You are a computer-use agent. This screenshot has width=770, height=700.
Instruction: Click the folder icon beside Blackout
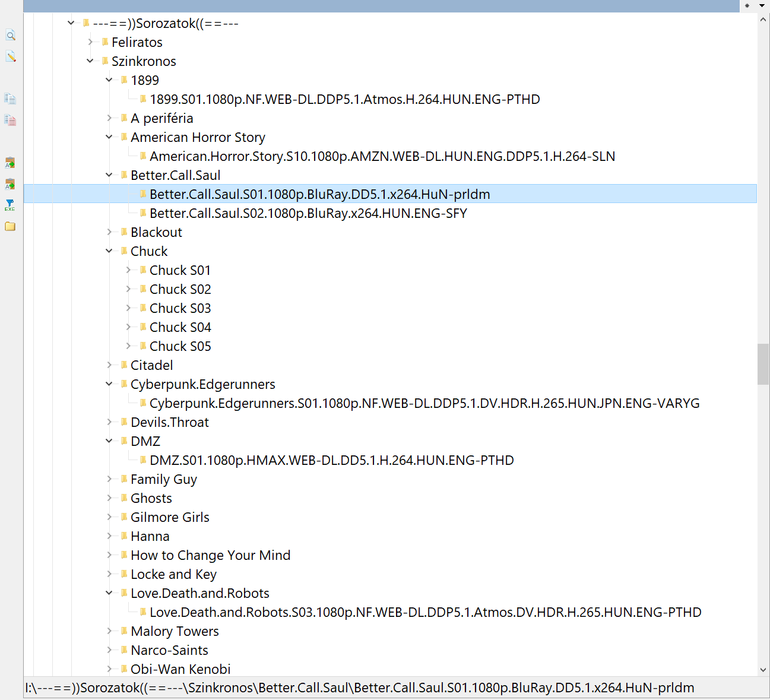coord(124,232)
